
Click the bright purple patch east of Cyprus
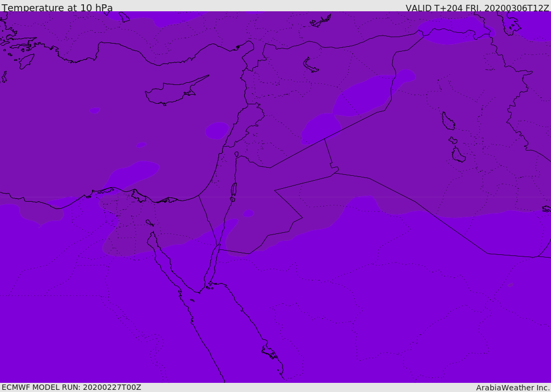[x=217, y=130]
